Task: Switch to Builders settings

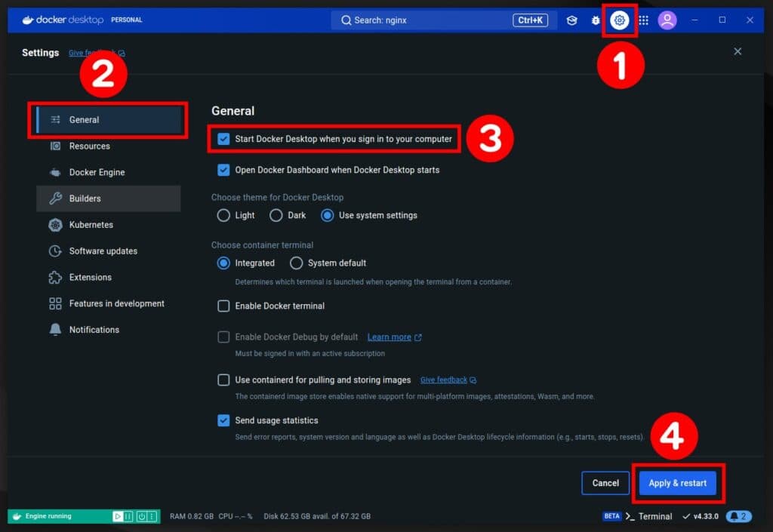Action: 109,198
